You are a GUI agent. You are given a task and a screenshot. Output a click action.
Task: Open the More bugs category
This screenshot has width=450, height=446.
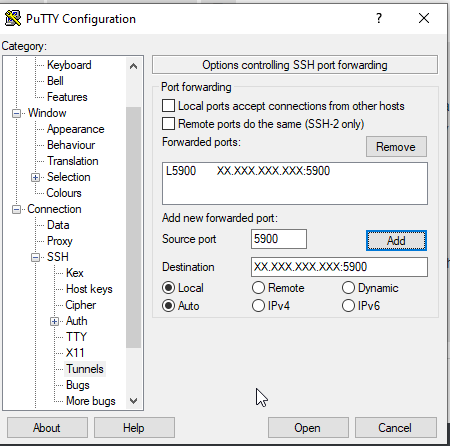click(91, 401)
